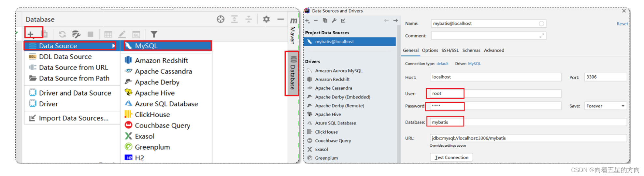
Task: Click the Port input field
Action: pos(606,77)
